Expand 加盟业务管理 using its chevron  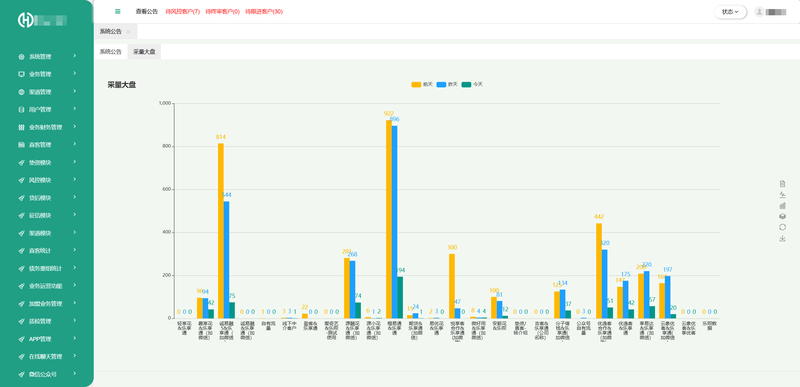click(74, 303)
